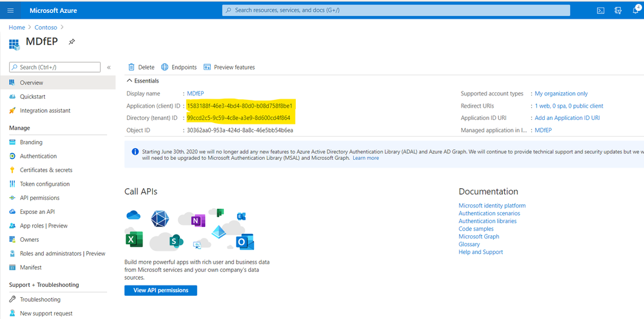Click the MDfEP display name link
Image resolution: width=644 pixels, height=319 pixels.
coord(195,93)
